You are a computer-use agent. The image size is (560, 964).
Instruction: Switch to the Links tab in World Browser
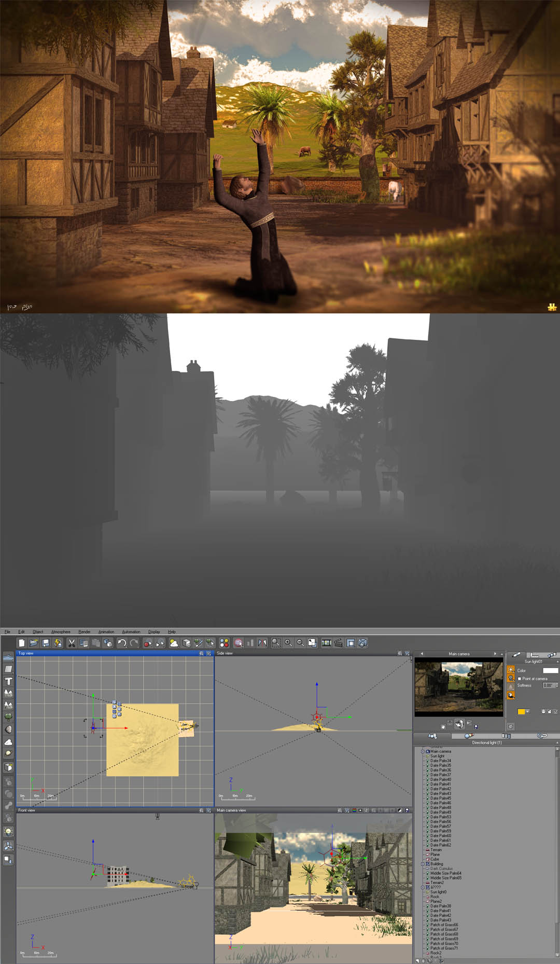tap(542, 736)
